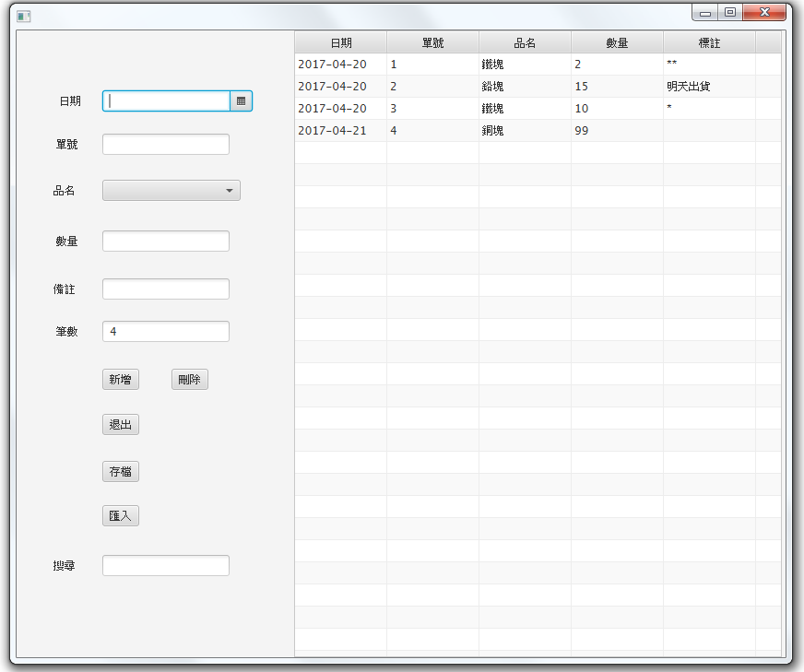Select the 鉛塊 row with quantity 15
Viewport: 804px width, 672px height.
461,86
